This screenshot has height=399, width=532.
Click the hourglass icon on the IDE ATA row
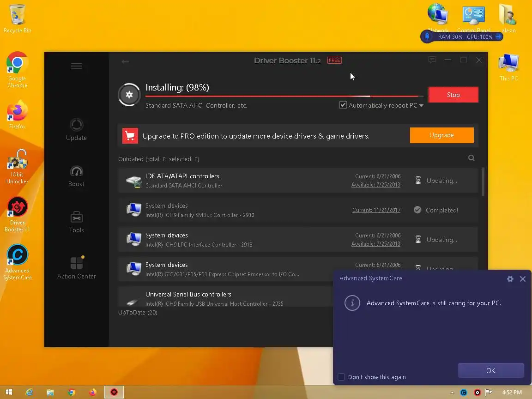(418, 181)
